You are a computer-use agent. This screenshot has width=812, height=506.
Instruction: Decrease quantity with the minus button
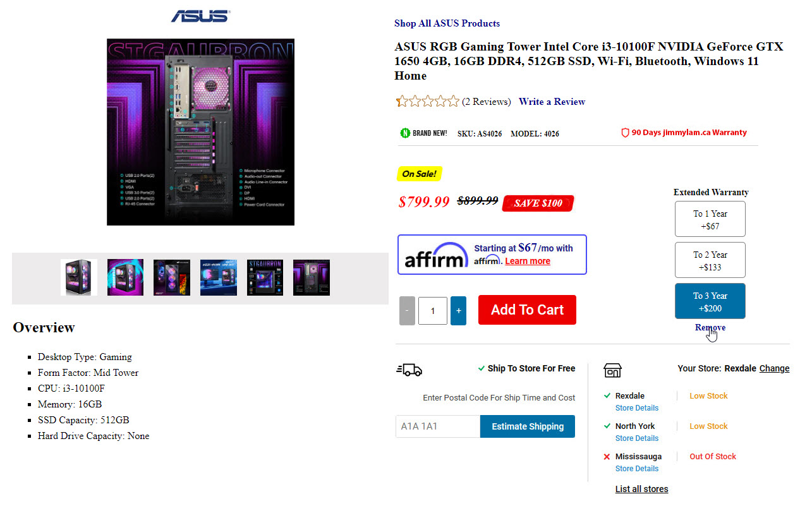(407, 311)
